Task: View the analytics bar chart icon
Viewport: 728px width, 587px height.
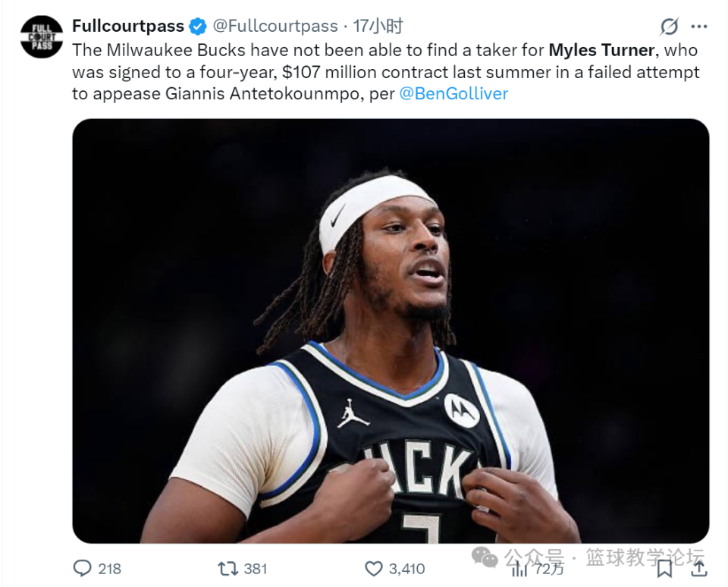Action: click(519, 569)
